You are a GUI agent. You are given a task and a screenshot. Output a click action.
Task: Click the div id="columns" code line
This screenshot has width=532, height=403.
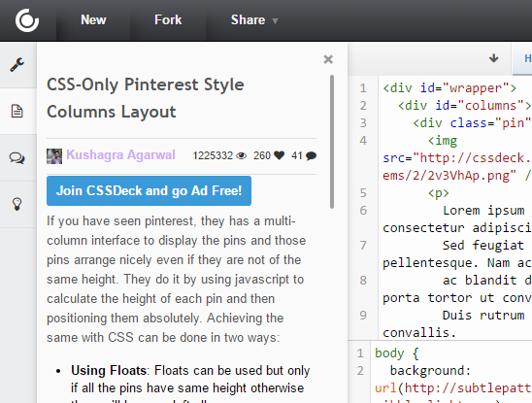465,106
